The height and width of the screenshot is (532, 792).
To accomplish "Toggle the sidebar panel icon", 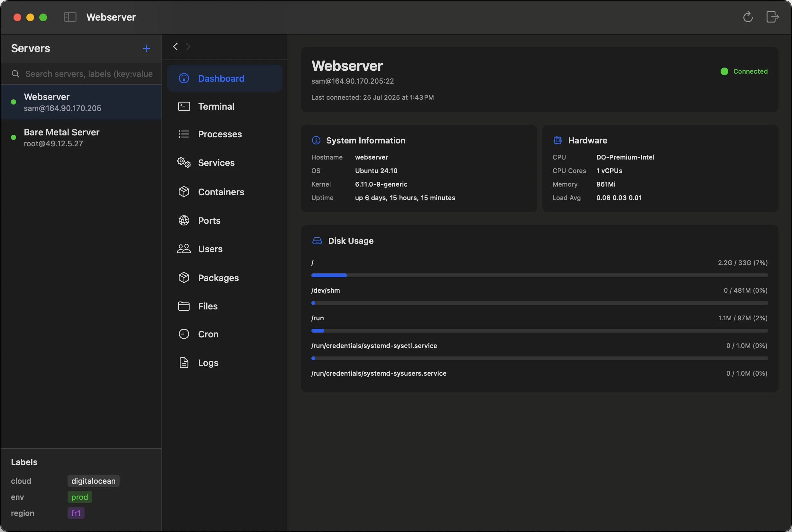I will 70,17.
